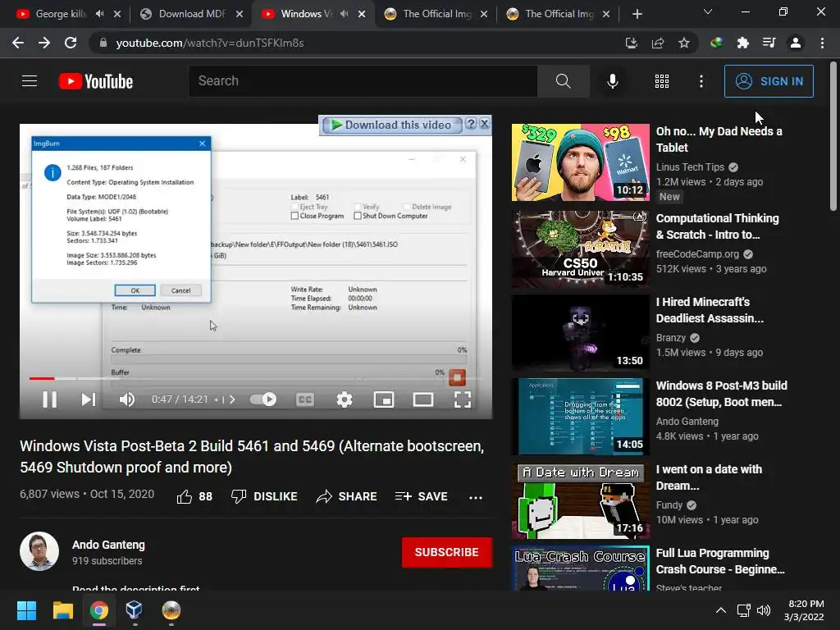Click the SIGN IN button
This screenshot has width=840, height=630.
[769, 81]
